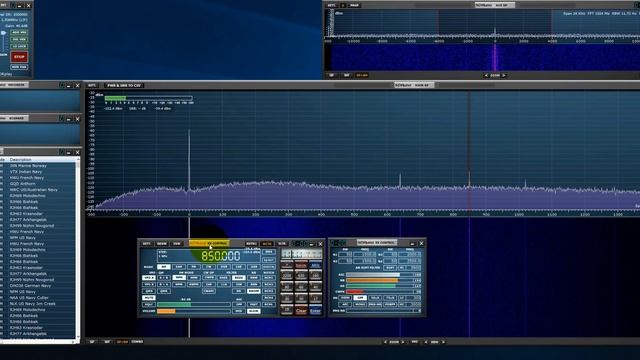Image resolution: width=640 pixels, height=360 pixels.
Task: Open the MEM PAN memory panel
Action: tap(19, 67)
